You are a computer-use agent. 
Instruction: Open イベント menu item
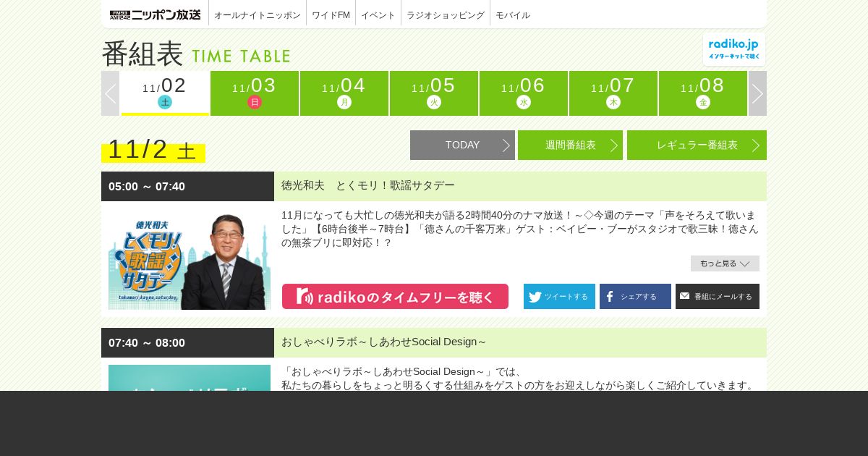[378, 14]
